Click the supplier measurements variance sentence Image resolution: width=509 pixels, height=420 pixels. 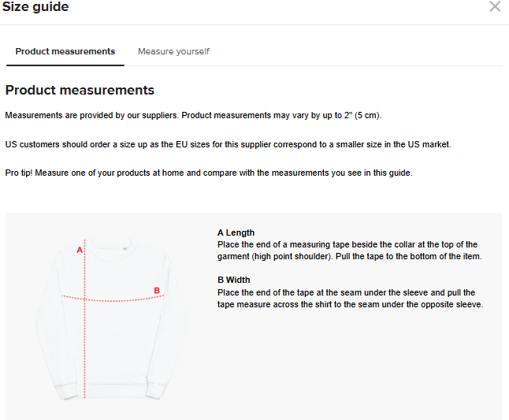(x=193, y=116)
